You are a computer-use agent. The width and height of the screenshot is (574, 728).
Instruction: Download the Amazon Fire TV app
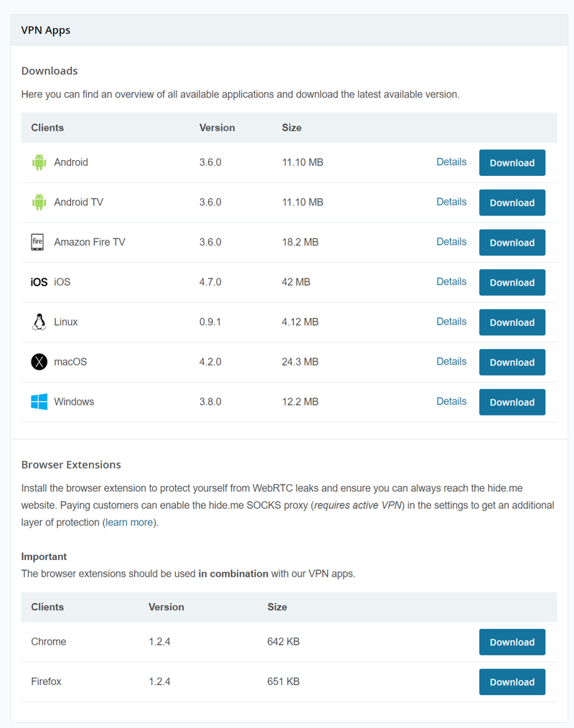(512, 243)
